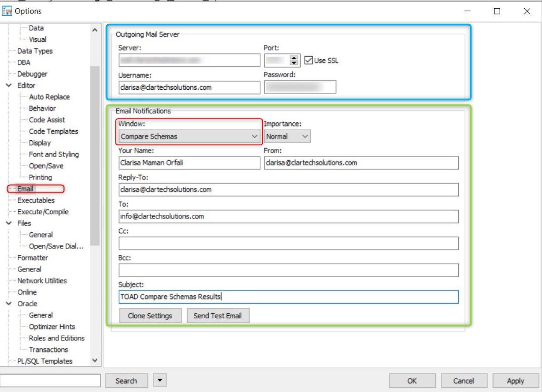
Task: Select Code Templates under Editor
Action: coord(54,131)
